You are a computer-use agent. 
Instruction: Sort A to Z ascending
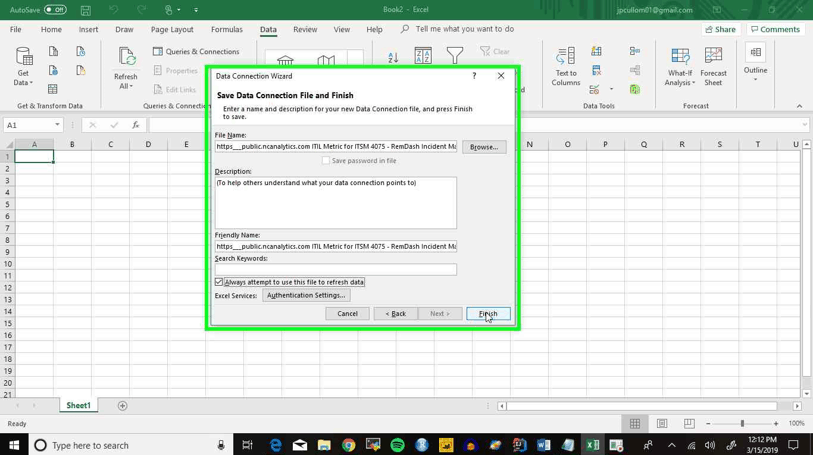point(393,57)
